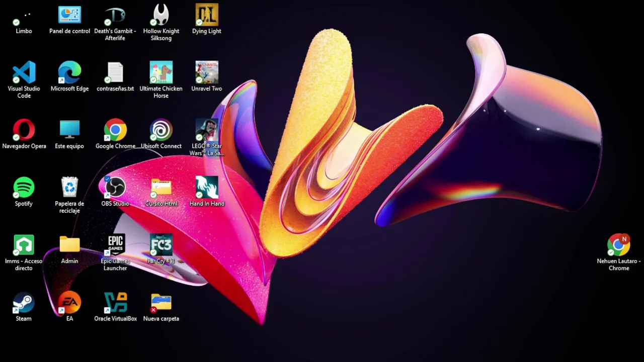Click the LEGO Star Wars shortcut
This screenshot has width=644, height=362.
click(207, 138)
